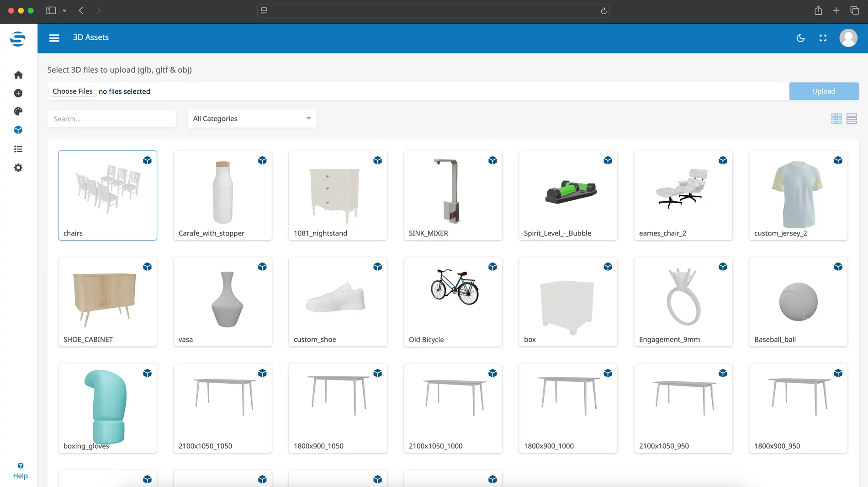Click the Help link
This screenshot has height=487, width=868.
pyautogui.click(x=20, y=471)
